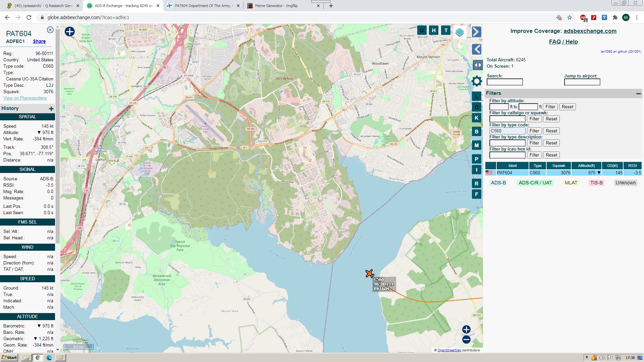Click the R map option button
644x362 pixels.
(x=477, y=183)
